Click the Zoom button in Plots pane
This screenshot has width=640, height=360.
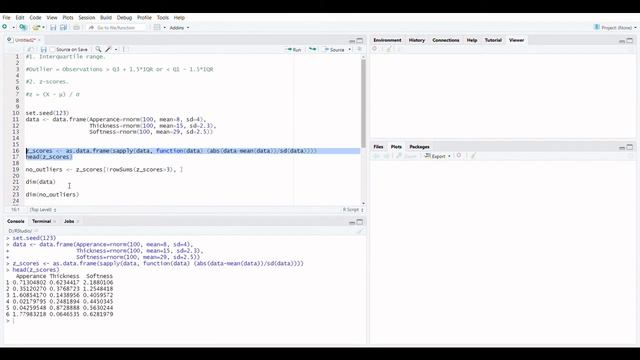click(x=406, y=156)
